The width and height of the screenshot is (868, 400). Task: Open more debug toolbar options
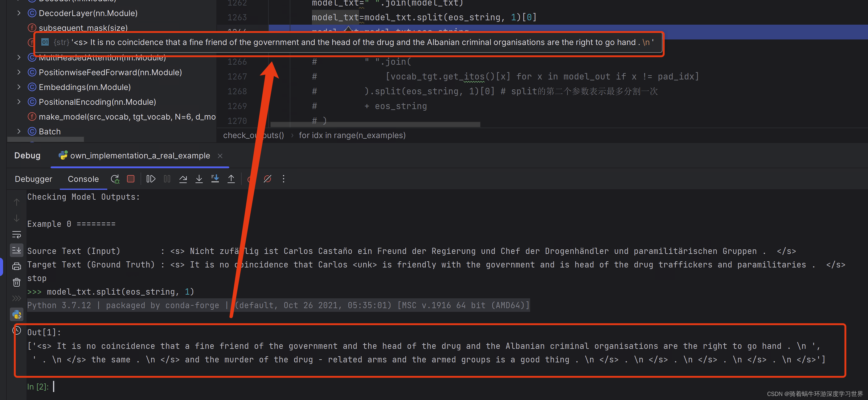tap(283, 179)
